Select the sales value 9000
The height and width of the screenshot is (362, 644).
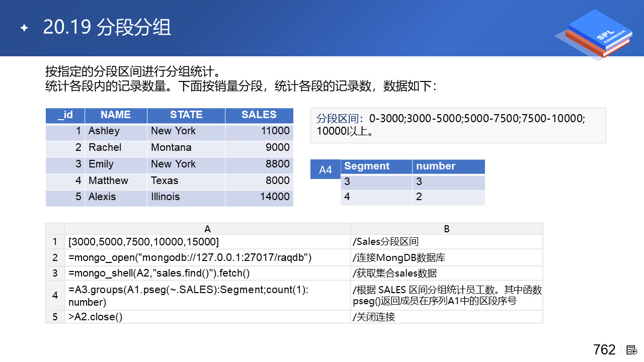[259, 148]
